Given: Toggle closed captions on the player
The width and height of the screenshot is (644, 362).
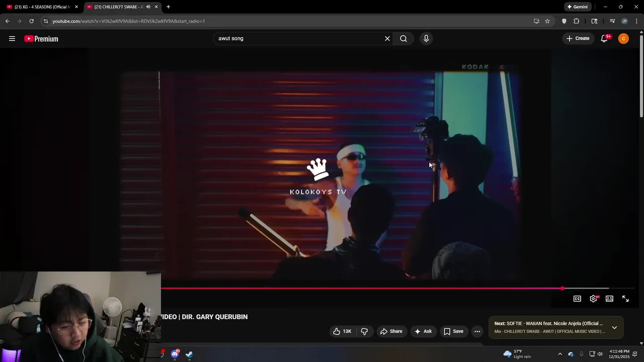Looking at the screenshot, I should click(577, 299).
